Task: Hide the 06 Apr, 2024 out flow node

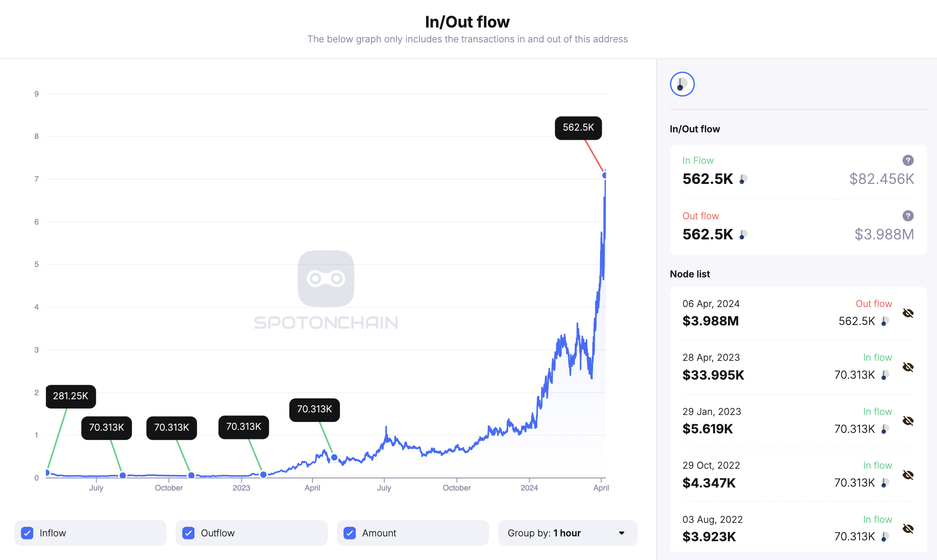Action: 908,313
